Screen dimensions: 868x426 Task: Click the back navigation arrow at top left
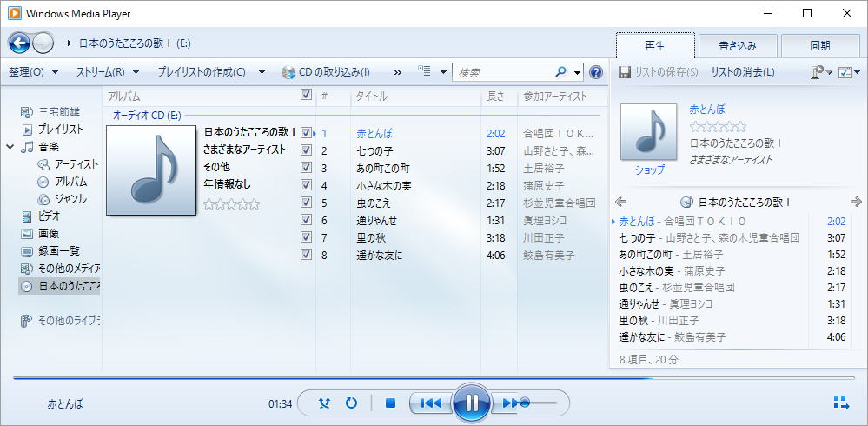pyautogui.click(x=19, y=42)
